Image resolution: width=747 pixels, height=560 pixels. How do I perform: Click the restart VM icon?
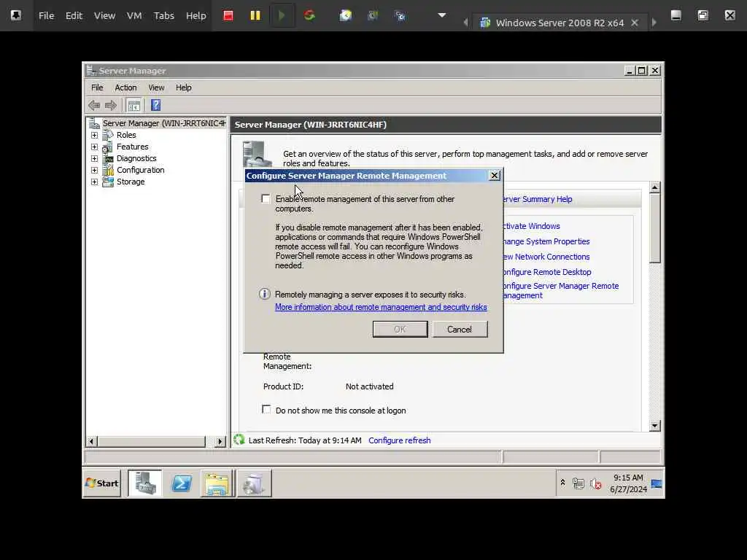pos(309,16)
